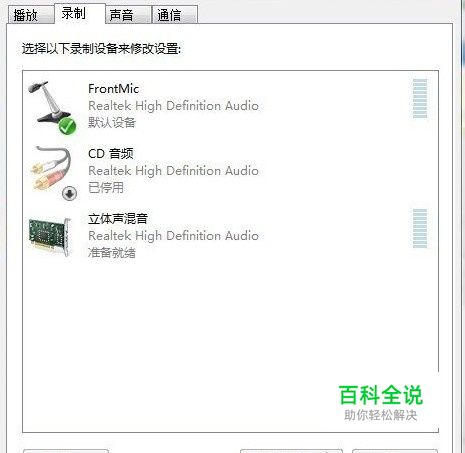Select the FrontMic device name
465x453 pixels.
(x=113, y=89)
